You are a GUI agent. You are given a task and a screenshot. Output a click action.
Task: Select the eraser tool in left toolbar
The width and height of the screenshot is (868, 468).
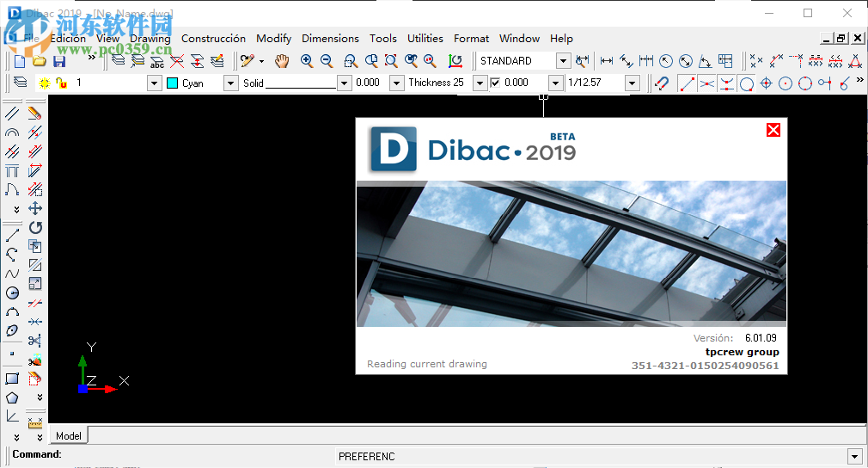34,114
